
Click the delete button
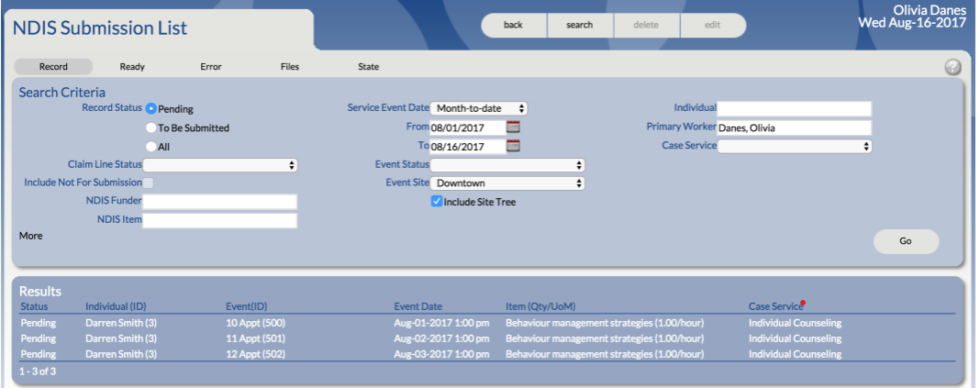pyautogui.click(x=646, y=25)
